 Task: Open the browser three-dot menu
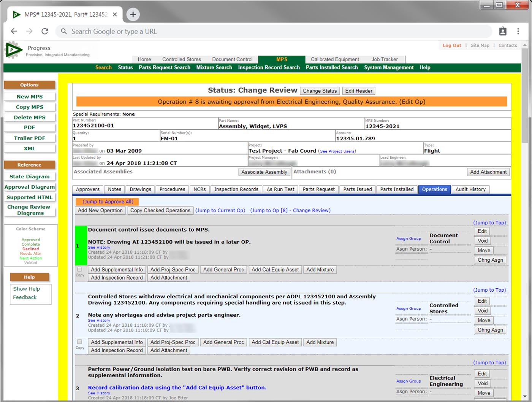pyautogui.click(x=518, y=32)
